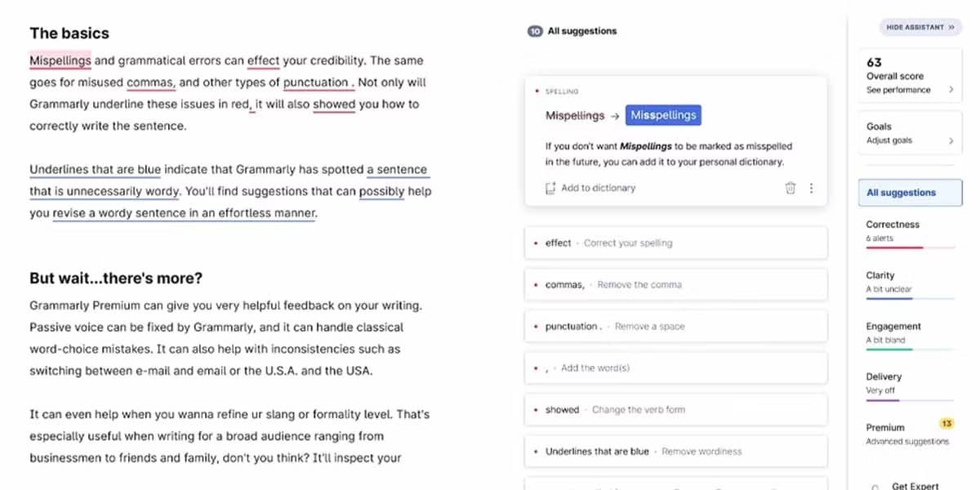
Task: Click the Add to dictionary book icon
Action: 550,189
